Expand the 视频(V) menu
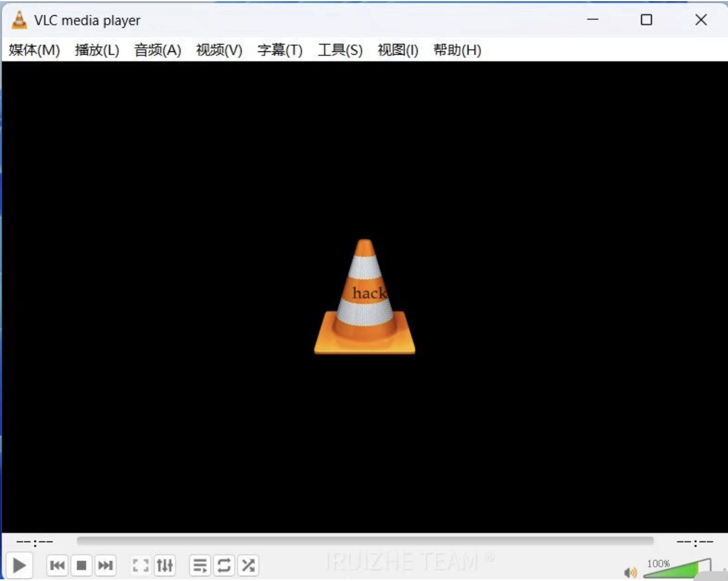Image resolution: width=728 pixels, height=581 pixels. [219, 50]
